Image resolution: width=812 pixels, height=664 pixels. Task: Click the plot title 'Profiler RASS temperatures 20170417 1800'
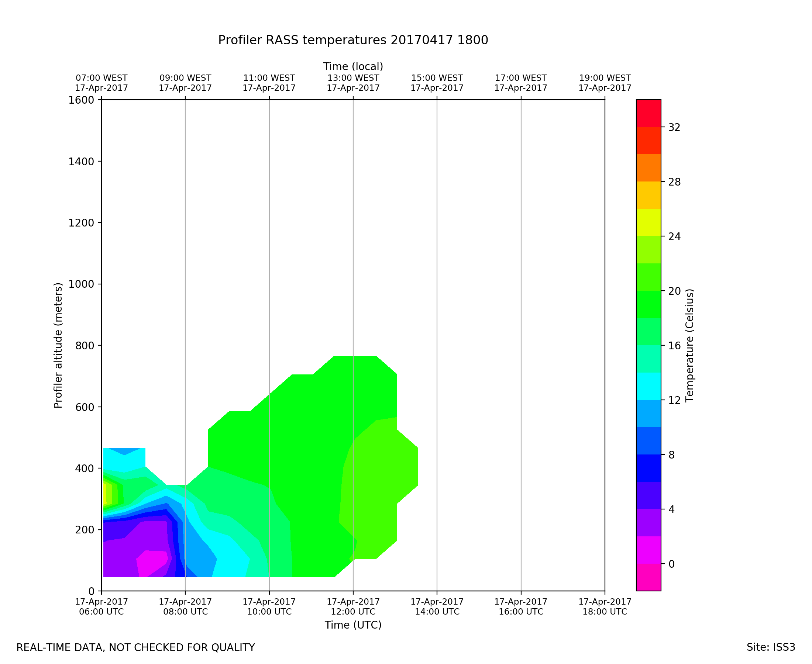353,40
